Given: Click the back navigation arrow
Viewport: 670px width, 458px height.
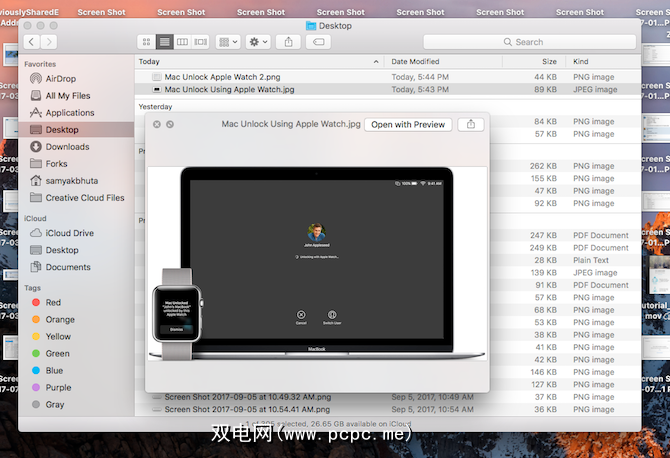Looking at the screenshot, I should point(33,42).
